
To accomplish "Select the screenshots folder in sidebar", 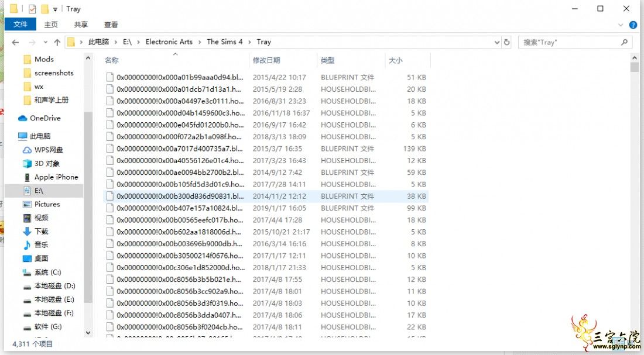I will coord(54,73).
